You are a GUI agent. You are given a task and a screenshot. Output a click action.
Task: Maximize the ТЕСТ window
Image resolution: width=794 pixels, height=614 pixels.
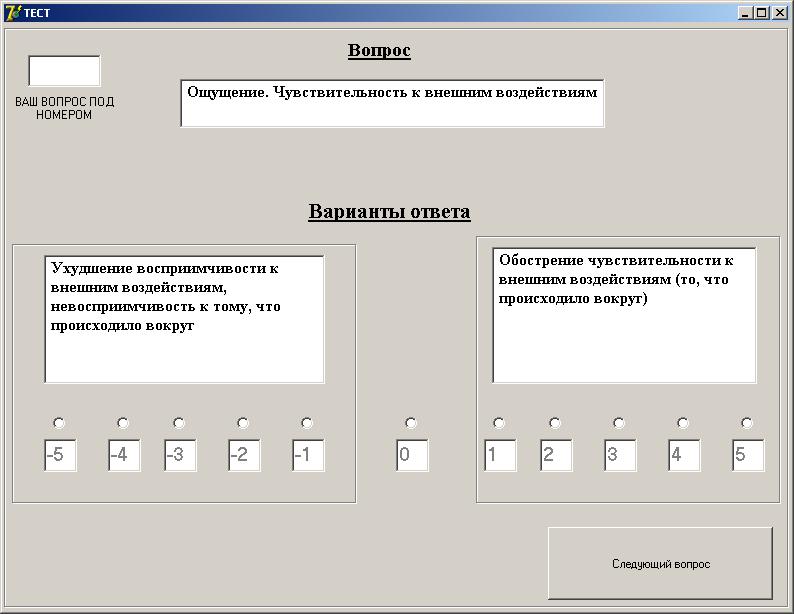[x=761, y=13]
